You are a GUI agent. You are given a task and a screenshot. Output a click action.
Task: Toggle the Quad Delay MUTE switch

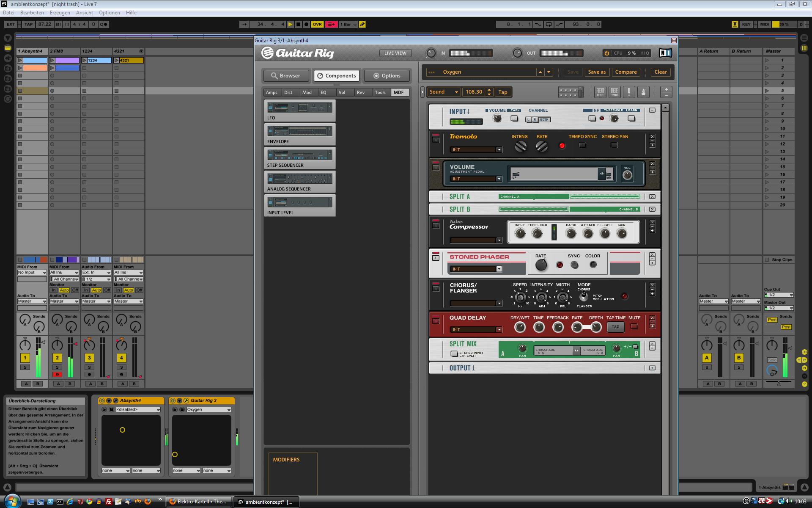coord(634,326)
